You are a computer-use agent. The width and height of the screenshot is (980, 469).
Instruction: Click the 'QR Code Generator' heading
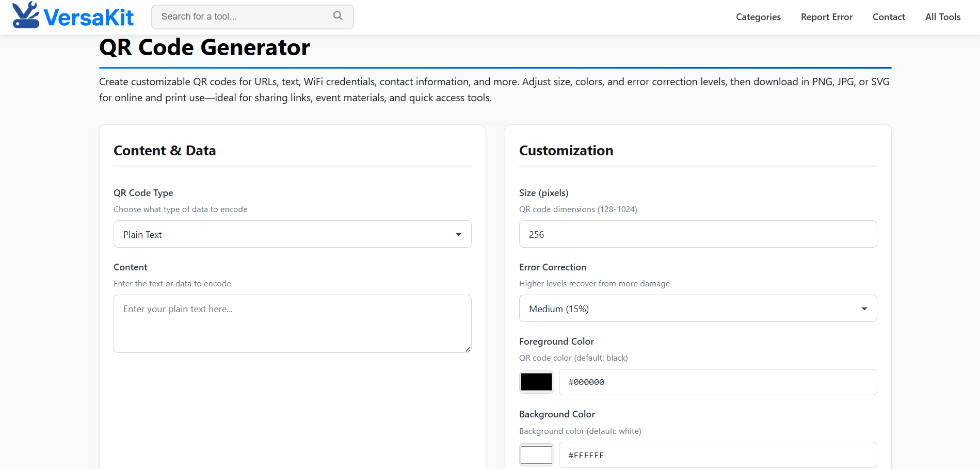click(x=204, y=47)
